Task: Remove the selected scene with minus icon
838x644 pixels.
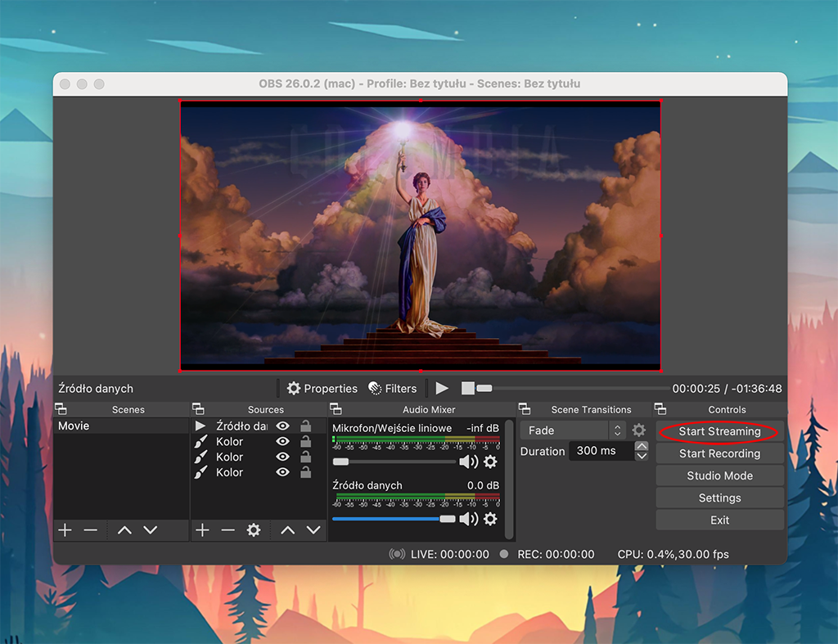Action: point(91,530)
